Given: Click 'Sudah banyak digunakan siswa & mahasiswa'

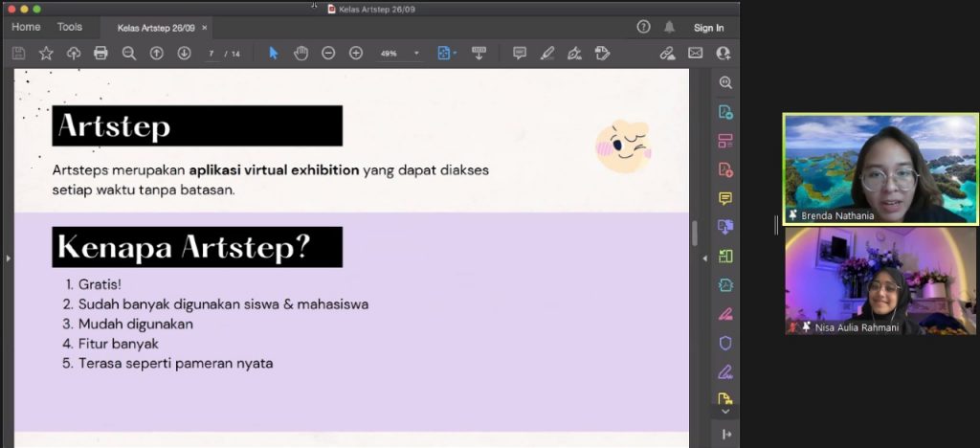Looking at the screenshot, I should (x=223, y=305).
